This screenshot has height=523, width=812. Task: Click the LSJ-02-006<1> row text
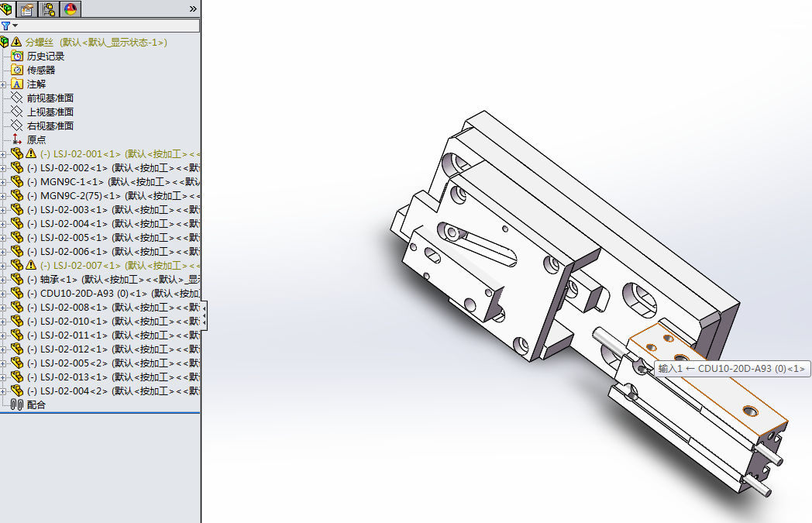(x=113, y=252)
